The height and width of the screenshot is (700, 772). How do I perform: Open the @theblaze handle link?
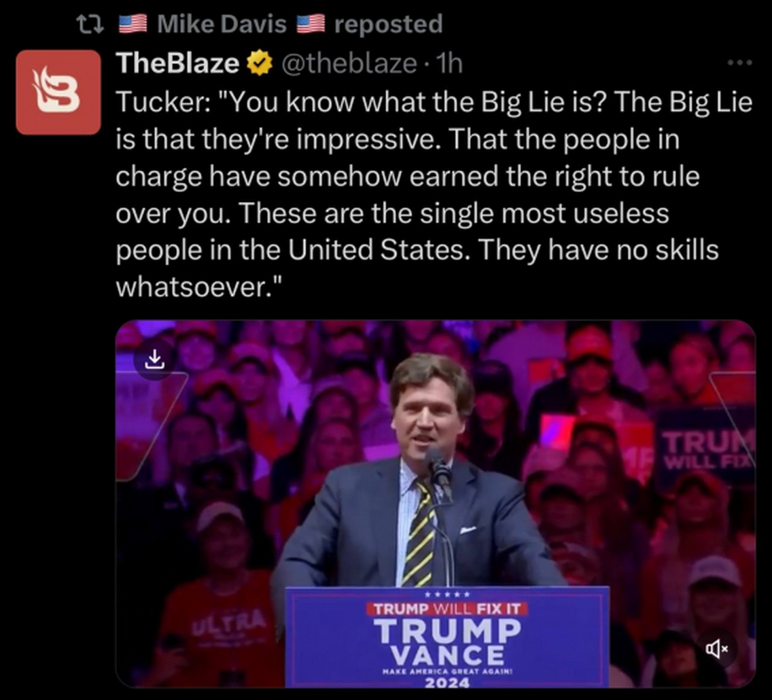click(349, 63)
